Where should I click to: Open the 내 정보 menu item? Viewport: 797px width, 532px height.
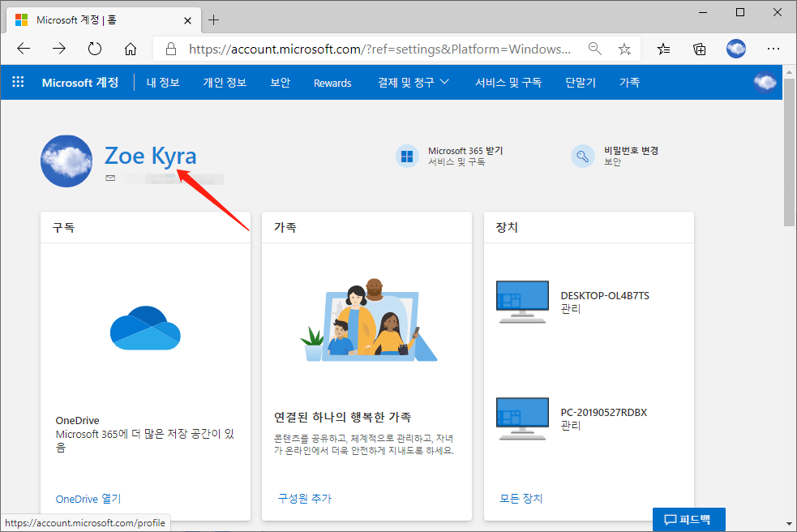[163, 83]
